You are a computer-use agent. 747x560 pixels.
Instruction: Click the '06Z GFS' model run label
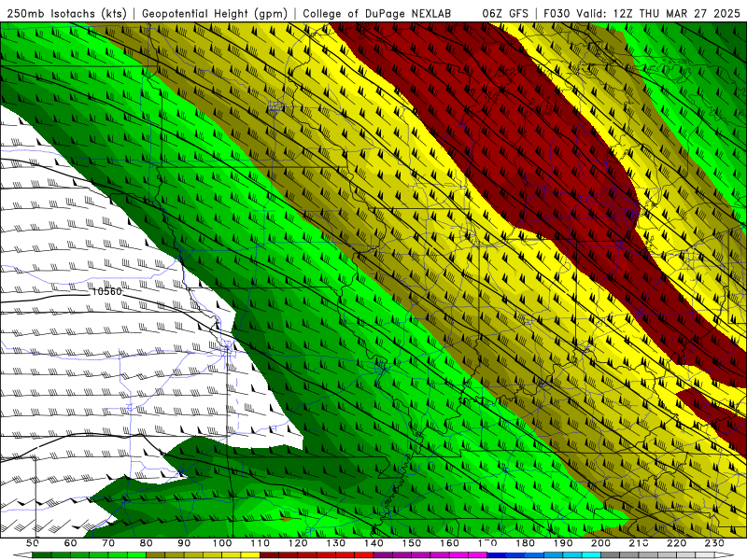click(x=505, y=13)
